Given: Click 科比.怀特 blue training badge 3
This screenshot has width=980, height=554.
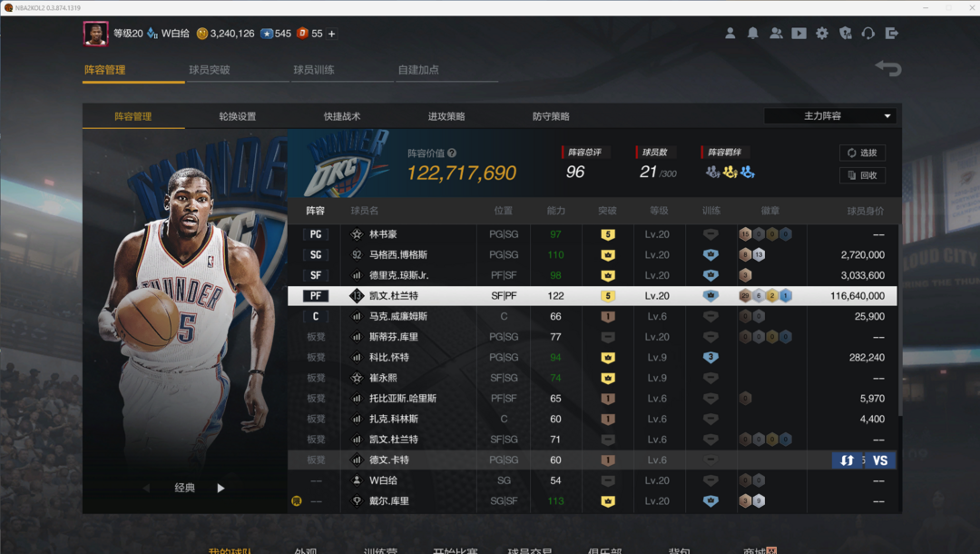Looking at the screenshot, I should tap(710, 357).
